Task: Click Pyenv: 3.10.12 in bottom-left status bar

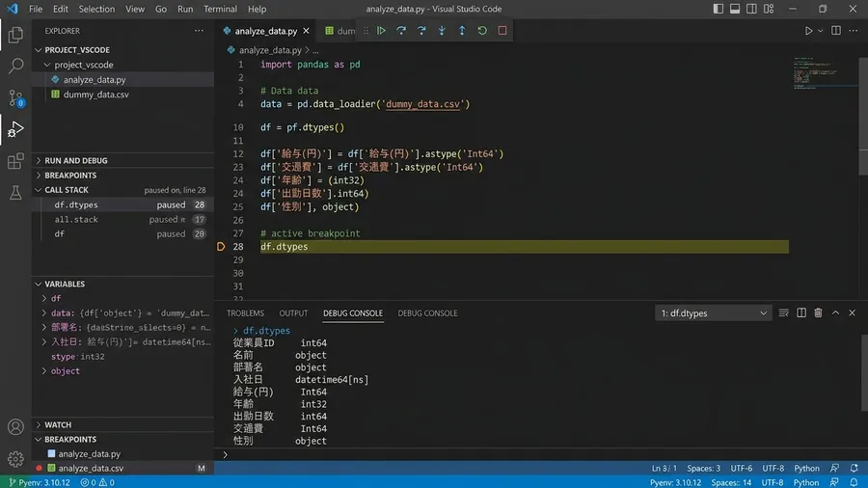Action: pyautogui.click(x=40, y=482)
